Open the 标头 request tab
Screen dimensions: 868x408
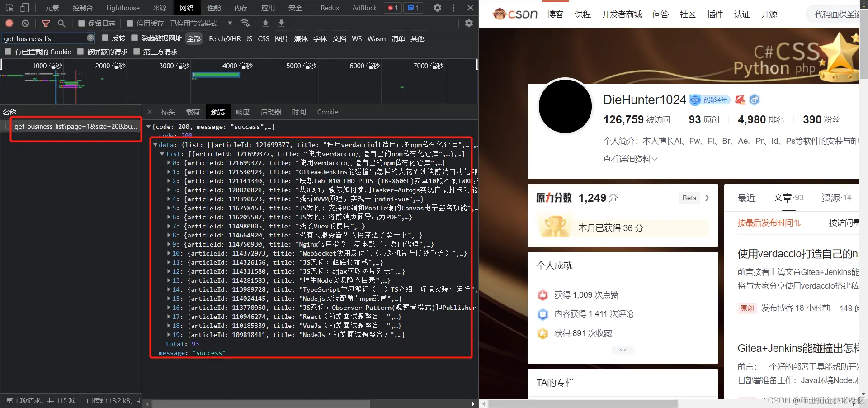tap(168, 112)
